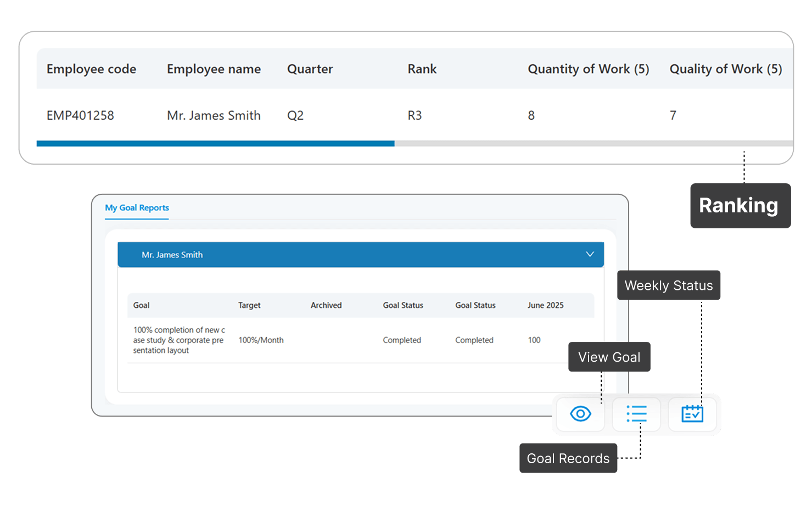Viewport: 812px width, 517px height.
Task: Switch to the My Goal Reports tab
Action: pos(137,208)
